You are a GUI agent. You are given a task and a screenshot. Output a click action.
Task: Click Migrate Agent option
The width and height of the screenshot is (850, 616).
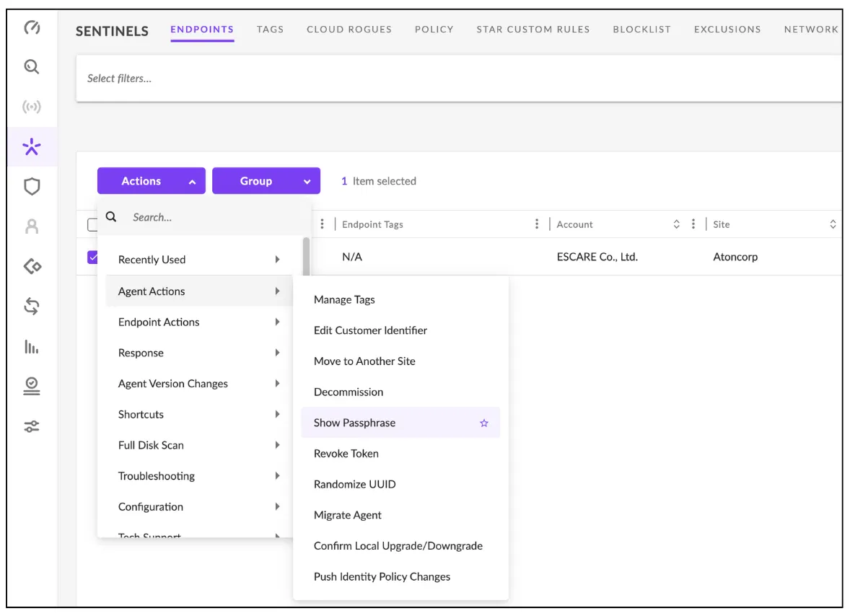(x=348, y=515)
